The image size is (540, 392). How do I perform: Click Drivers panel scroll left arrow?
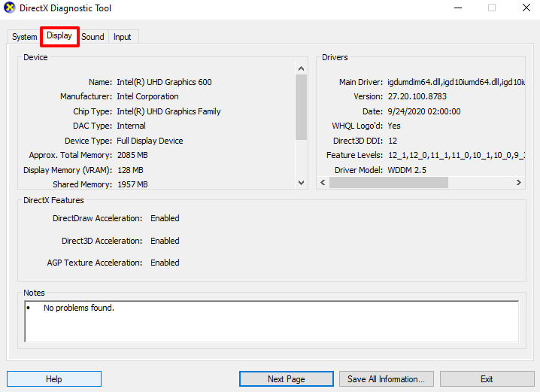(323, 182)
